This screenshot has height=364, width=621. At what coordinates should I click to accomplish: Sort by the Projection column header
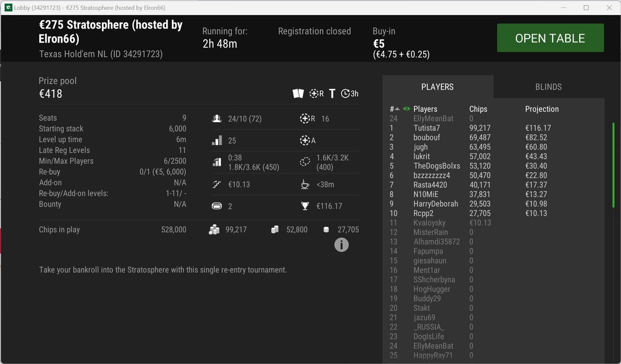tap(542, 109)
